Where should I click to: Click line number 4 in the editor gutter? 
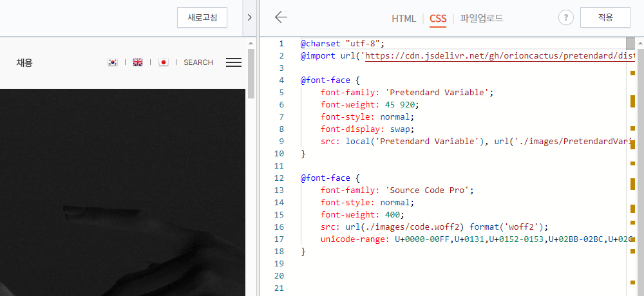pyautogui.click(x=281, y=80)
